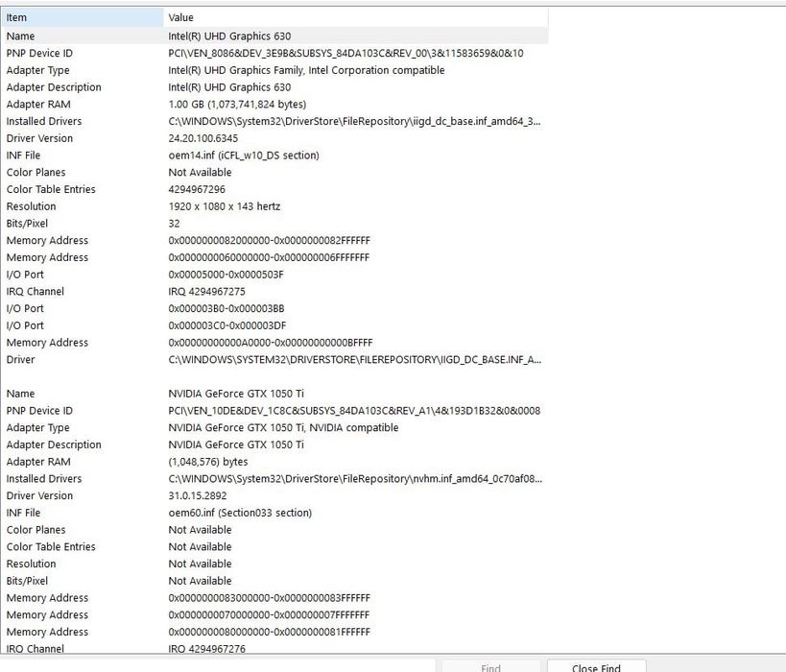Select the Installed Drivers path with nvhm.inf
Screen dimensions: 786x672
tap(355, 479)
